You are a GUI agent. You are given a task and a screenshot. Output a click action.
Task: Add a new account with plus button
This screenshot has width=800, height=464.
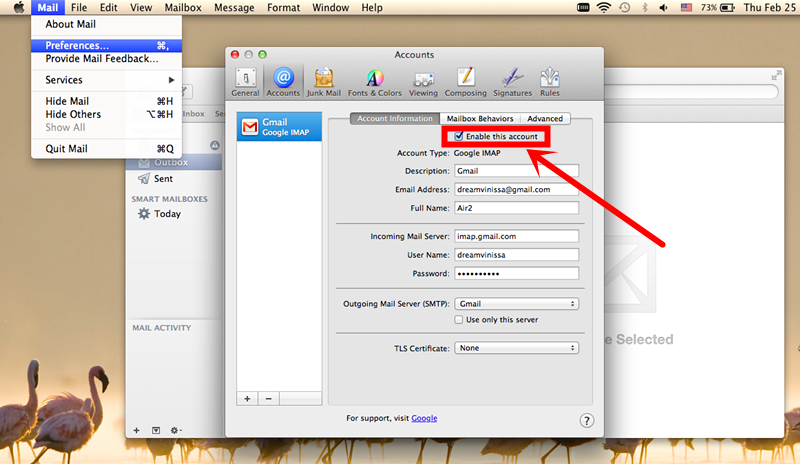[247, 399]
